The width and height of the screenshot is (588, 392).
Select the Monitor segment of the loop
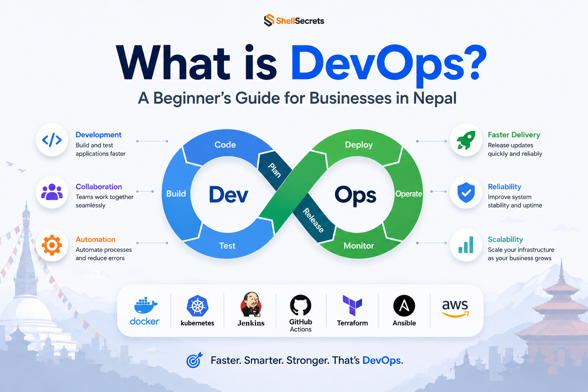pyautogui.click(x=359, y=246)
